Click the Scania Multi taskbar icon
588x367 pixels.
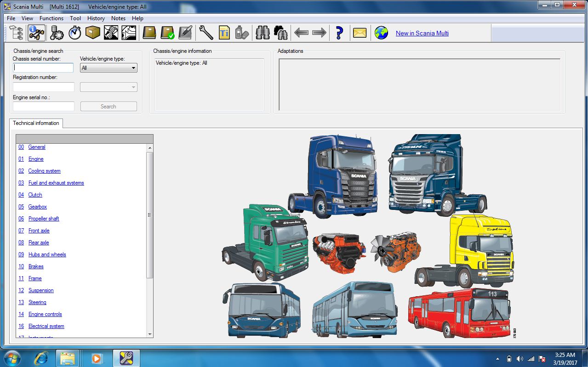tap(126, 358)
